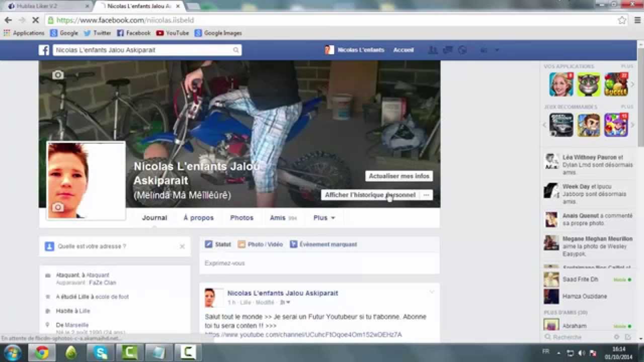Open chat settings gear icon
Viewport: 644px width, 362px height.
pyautogui.click(x=617, y=337)
